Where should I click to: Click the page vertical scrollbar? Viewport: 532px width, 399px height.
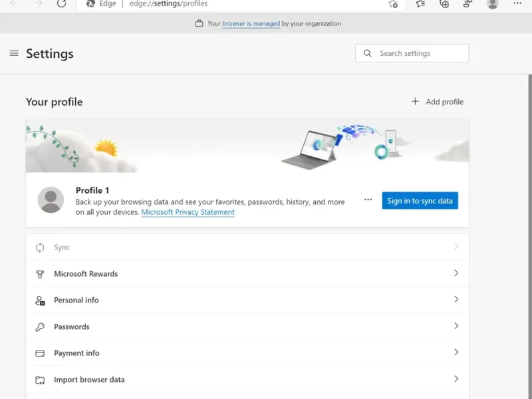pyautogui.click(x=530, y=237)
